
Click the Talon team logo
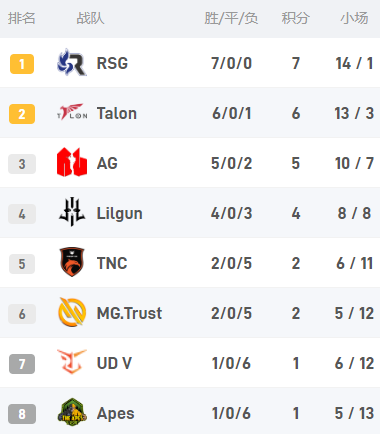click(x=72, y=112)
